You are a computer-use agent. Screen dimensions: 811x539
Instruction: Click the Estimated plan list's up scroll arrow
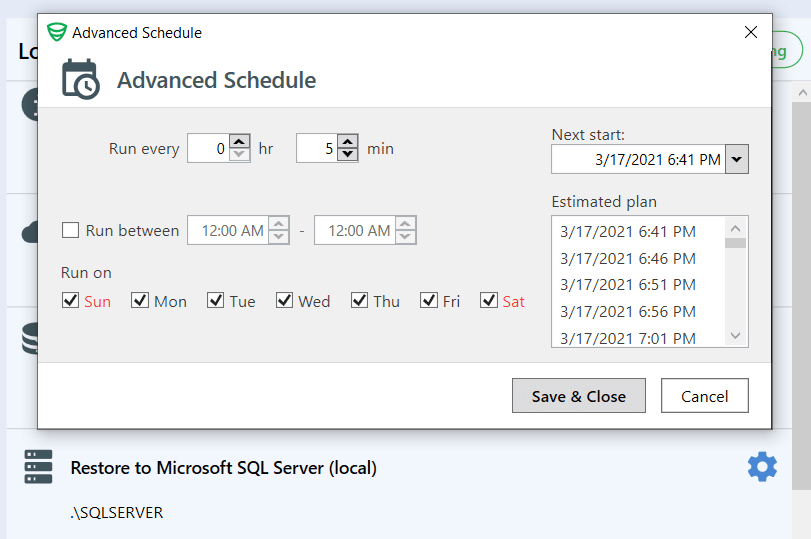(735, 228)
